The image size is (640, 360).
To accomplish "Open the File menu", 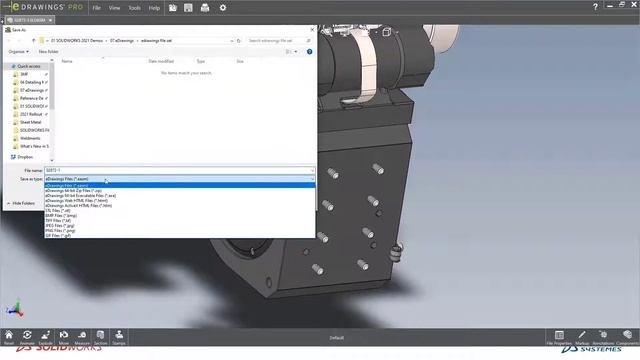I will click(96, 8).
